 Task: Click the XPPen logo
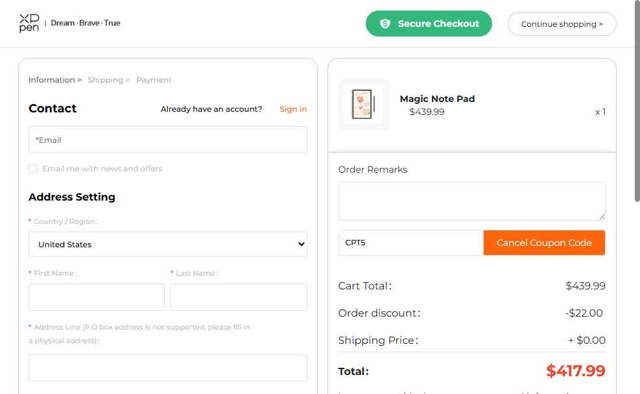29,23
